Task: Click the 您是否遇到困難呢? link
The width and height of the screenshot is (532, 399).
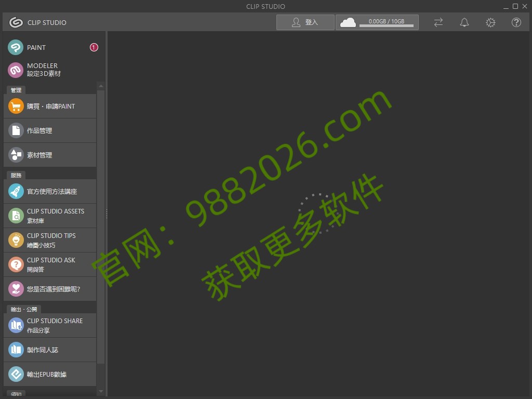Action: point(54,289)
